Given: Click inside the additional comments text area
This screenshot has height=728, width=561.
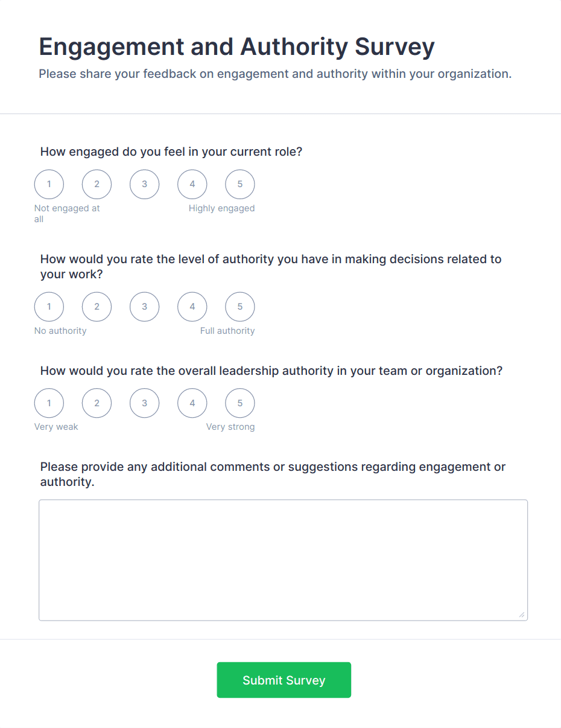Looking at the screenshot, I should click(x=283, y=560).
